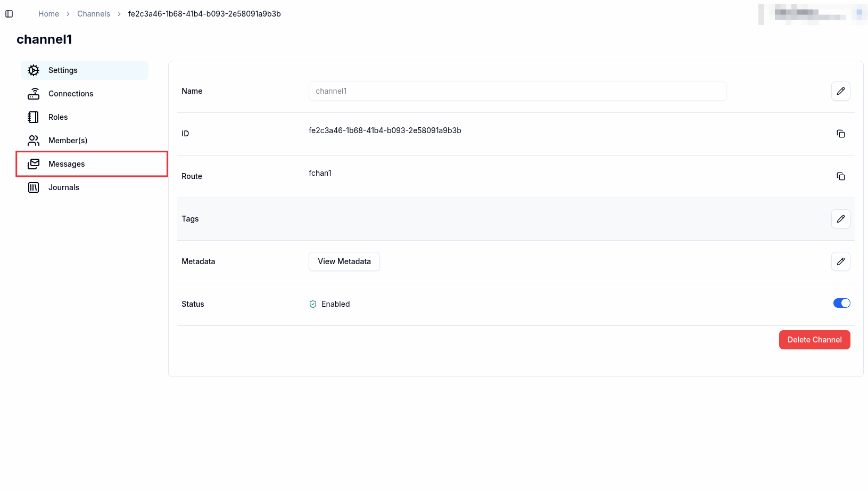Image resolution: width=868 pixels, height=491 pixels.
Task: Edit Tags using the pencil icon
Action: [x=840, y=219]
